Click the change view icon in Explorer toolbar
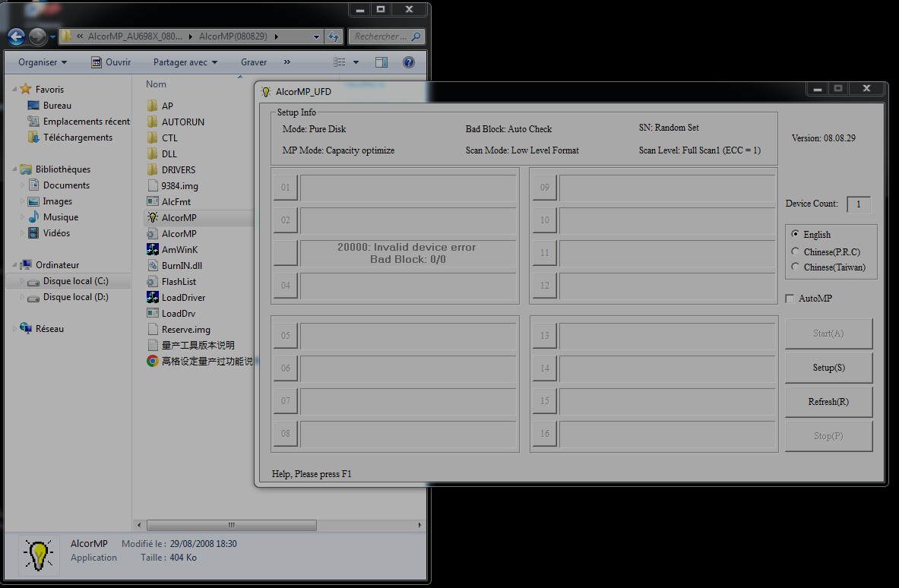The height and width of the screenshot is (588, 899). [340, 62]
